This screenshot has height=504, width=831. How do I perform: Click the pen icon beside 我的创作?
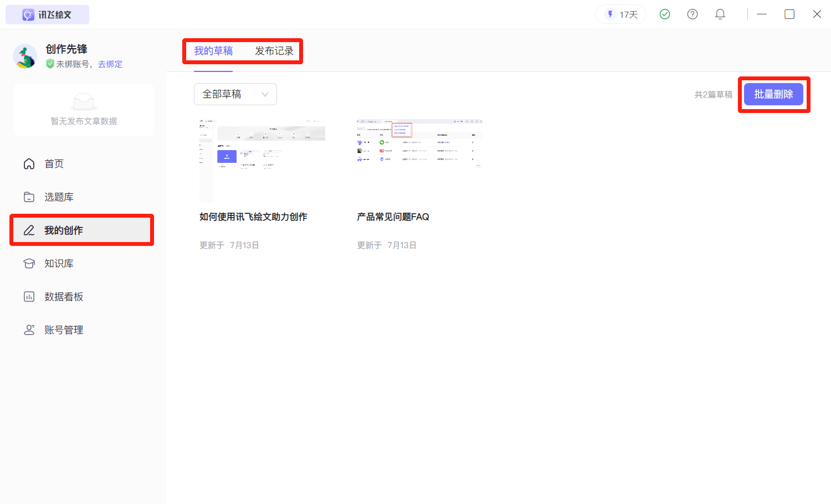click(29, 230)
